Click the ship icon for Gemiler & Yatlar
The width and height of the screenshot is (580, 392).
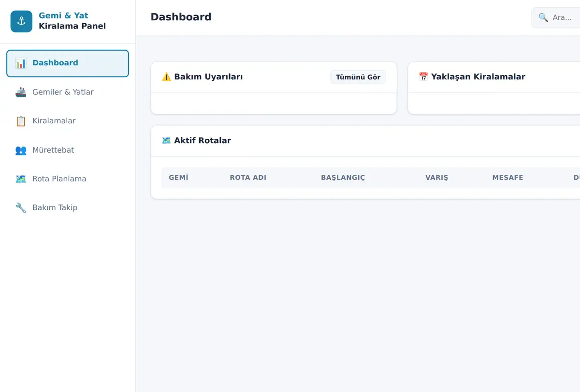(21, 92)
